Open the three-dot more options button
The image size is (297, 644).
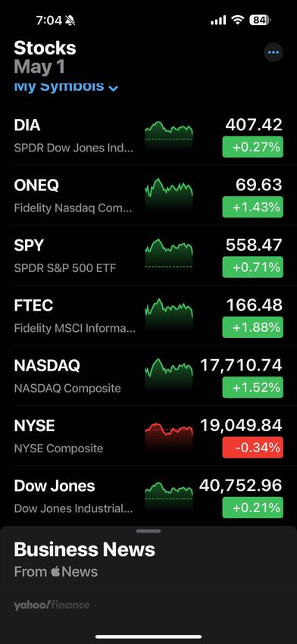click(x=274, y=52)
